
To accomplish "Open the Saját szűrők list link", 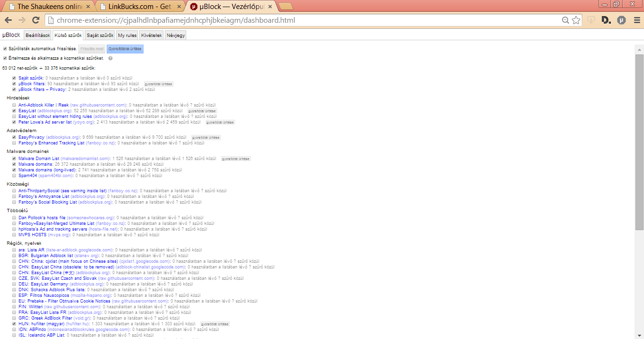I will click(31, 78).
